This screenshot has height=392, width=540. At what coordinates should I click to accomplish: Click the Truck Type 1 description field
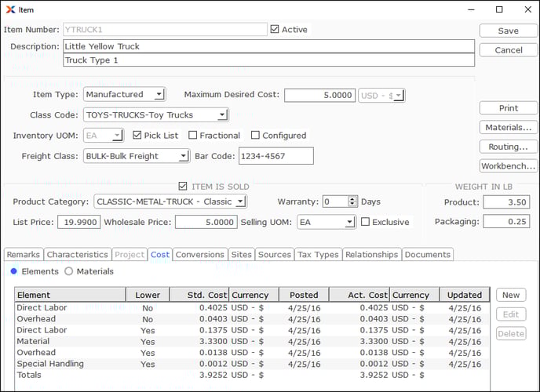point(268,60)
